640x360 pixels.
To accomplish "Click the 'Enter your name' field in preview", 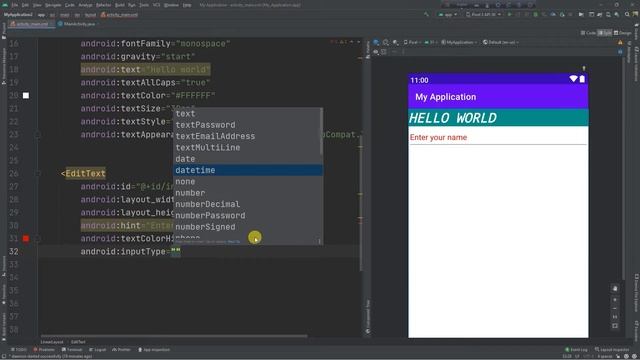I will click(498, 138).
